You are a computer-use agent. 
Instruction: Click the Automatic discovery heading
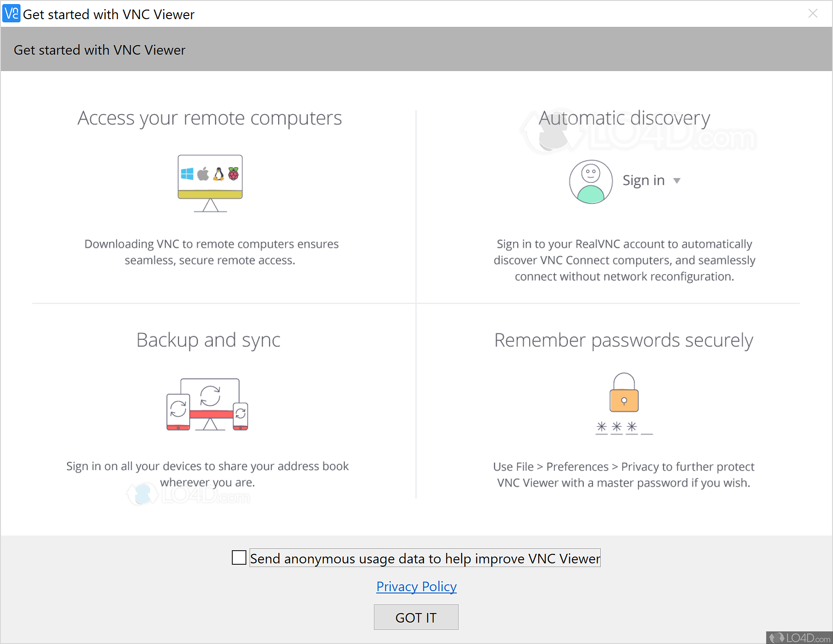coord(624,118)
